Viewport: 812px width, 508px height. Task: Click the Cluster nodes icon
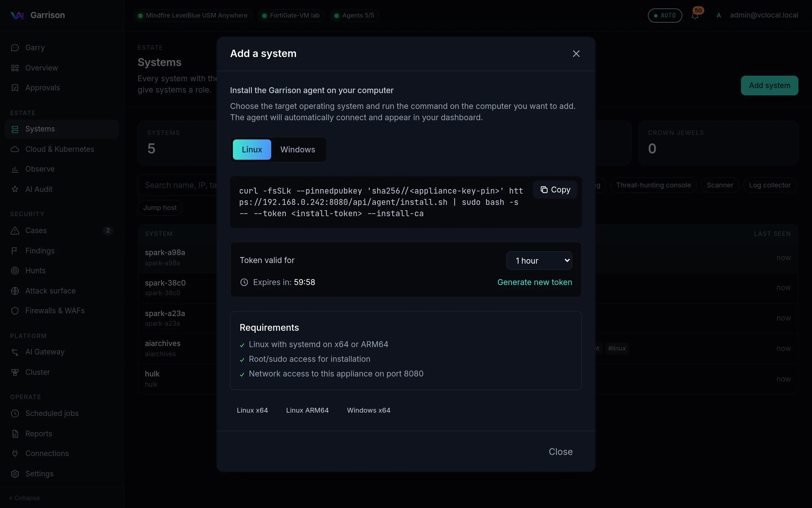tap(15, 372)
